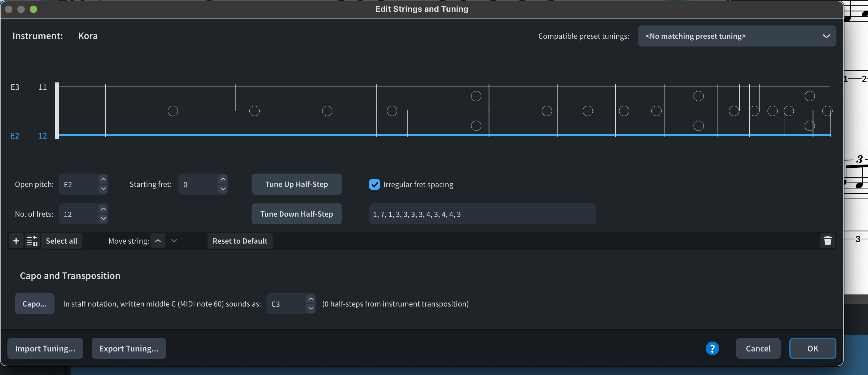Decrease No. of frets with down stepper
Viewport: 868px width, 375px height.
[x=103, y=218]
